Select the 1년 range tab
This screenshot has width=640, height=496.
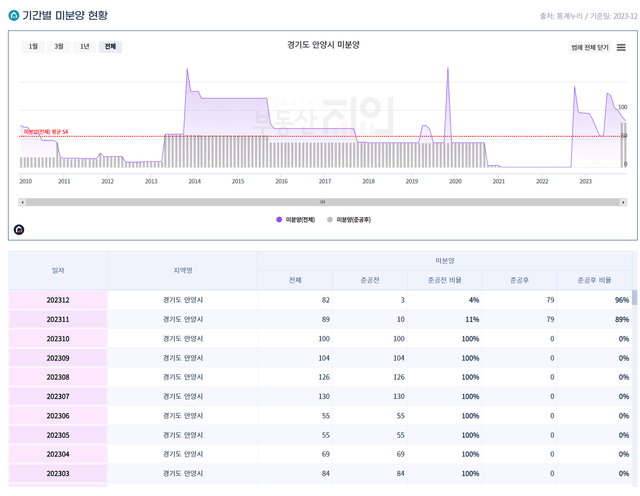click(x=84, y=47)
